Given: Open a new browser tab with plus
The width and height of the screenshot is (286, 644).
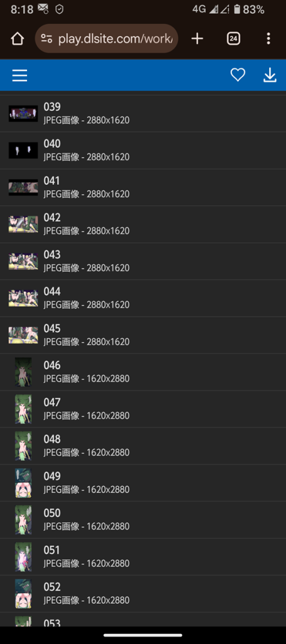Looking at the screenshot, I should (197, 38).
